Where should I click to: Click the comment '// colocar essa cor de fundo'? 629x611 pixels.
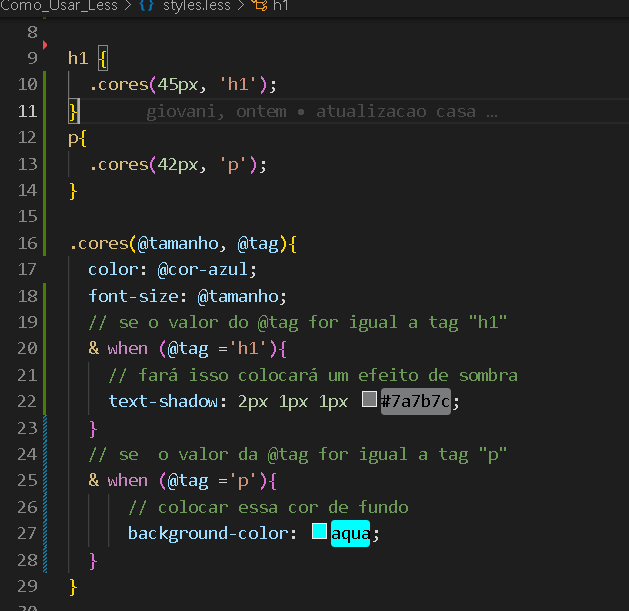pos(268,507)
